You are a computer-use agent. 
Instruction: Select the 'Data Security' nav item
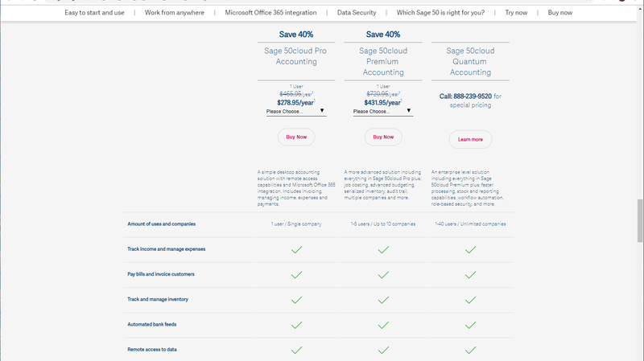point(357,13)
